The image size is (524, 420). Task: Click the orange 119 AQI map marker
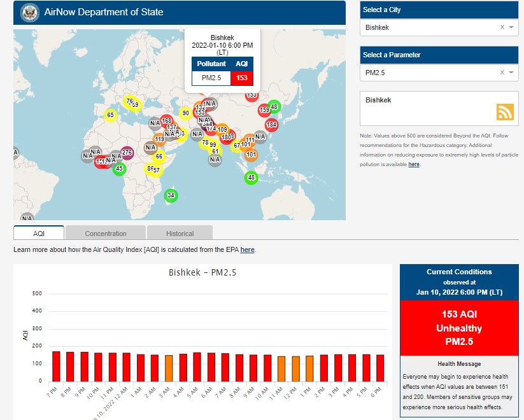159,139
